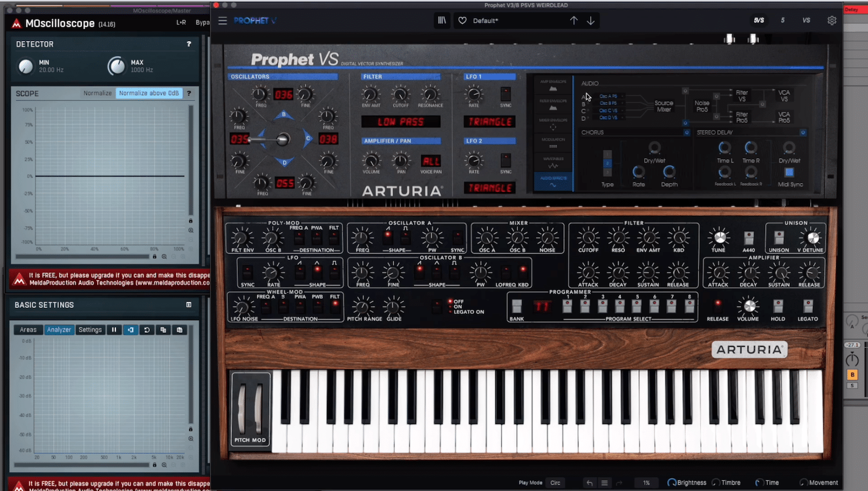Click the Normalize button in Scope
The image size is (868, 491).
tap(97, 93)
